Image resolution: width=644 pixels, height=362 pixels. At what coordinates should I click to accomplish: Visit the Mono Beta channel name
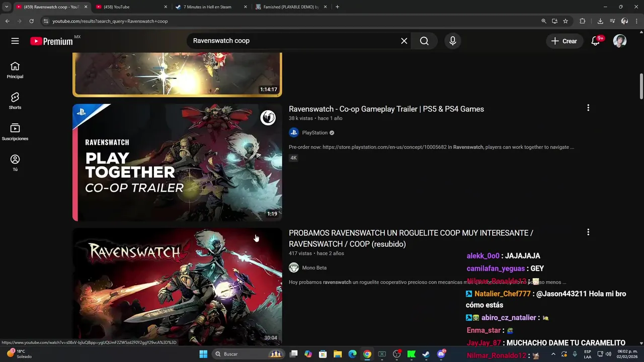314,268
